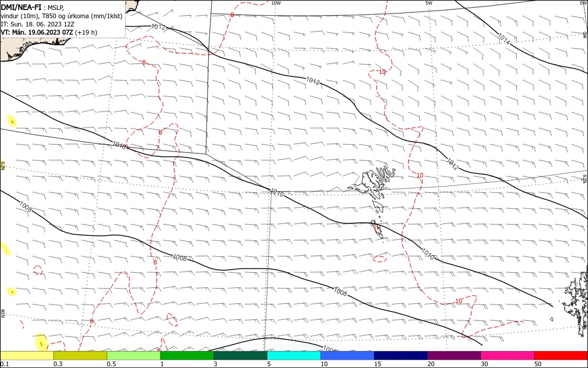Choose the blue 10–15 legend swatch

click(x=348, y=356)
